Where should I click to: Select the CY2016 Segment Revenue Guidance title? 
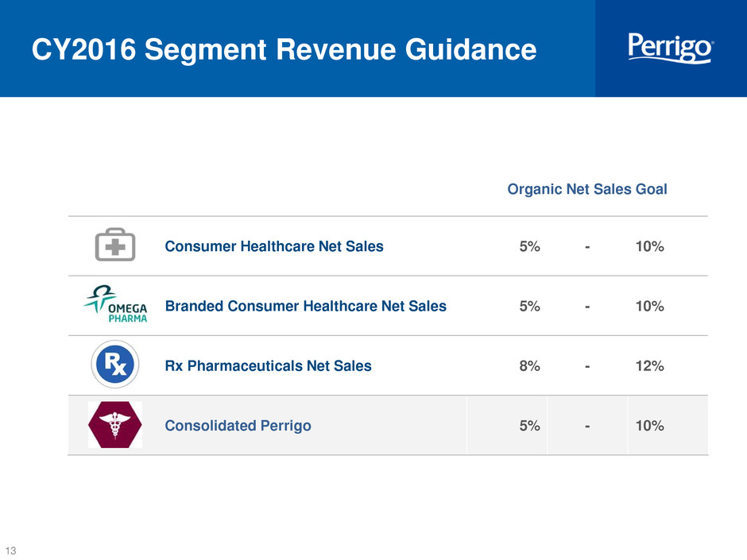(x=284, y=49)
